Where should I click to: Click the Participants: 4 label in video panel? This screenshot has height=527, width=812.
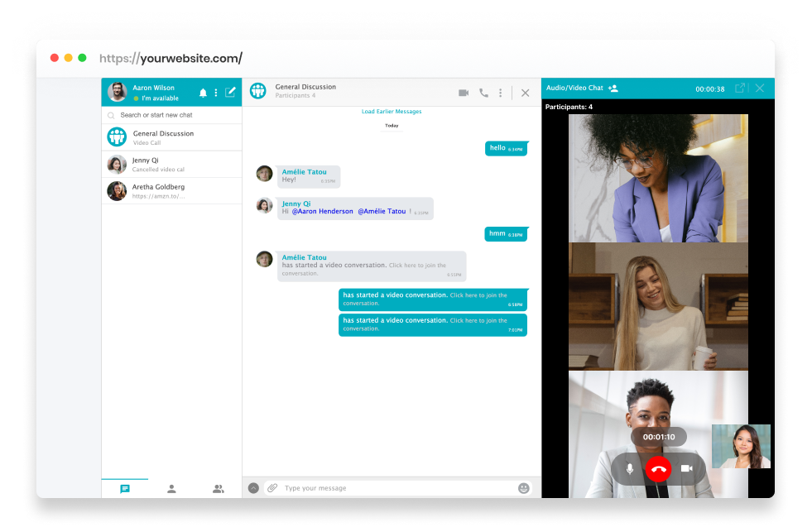click(x=569, y=108)
